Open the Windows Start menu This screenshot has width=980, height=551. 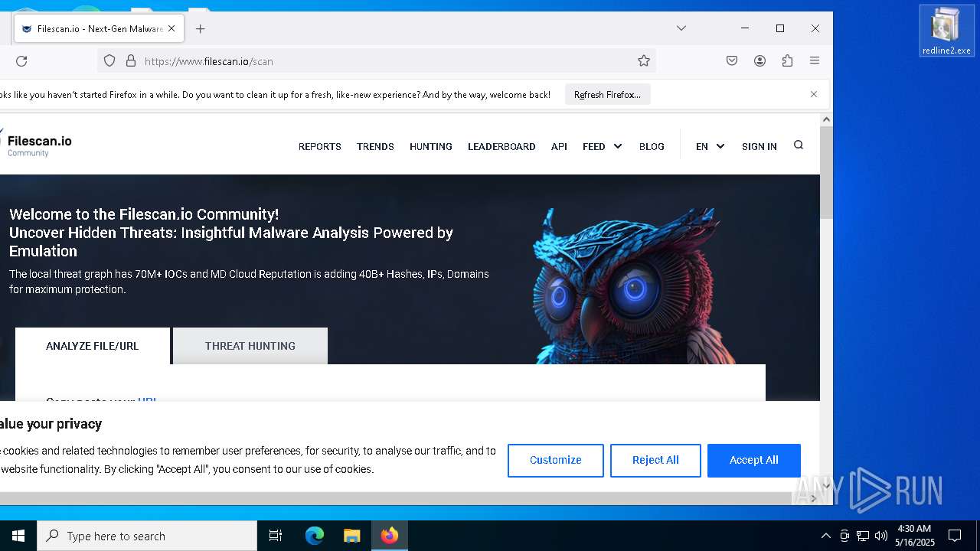18,536
